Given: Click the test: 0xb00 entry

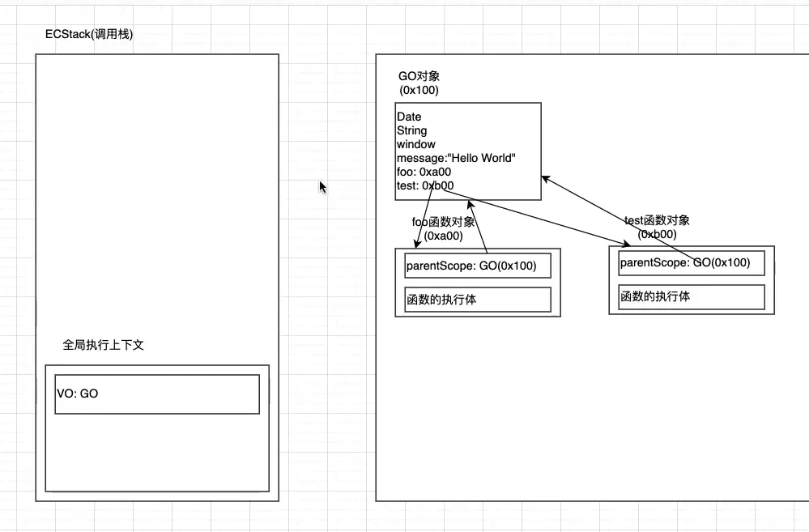Looking at the screenshot, I should [425, 185].
